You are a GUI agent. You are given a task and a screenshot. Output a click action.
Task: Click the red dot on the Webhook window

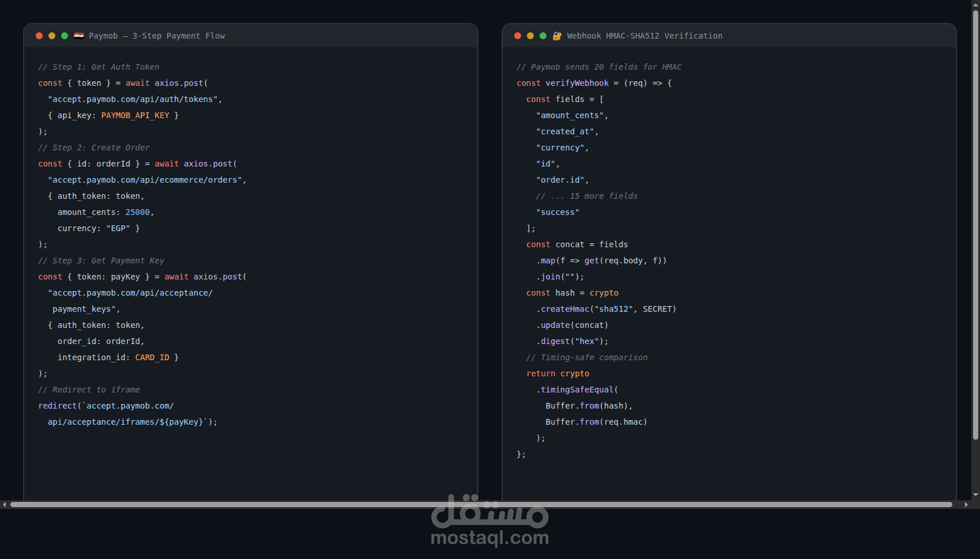(518, 36)
